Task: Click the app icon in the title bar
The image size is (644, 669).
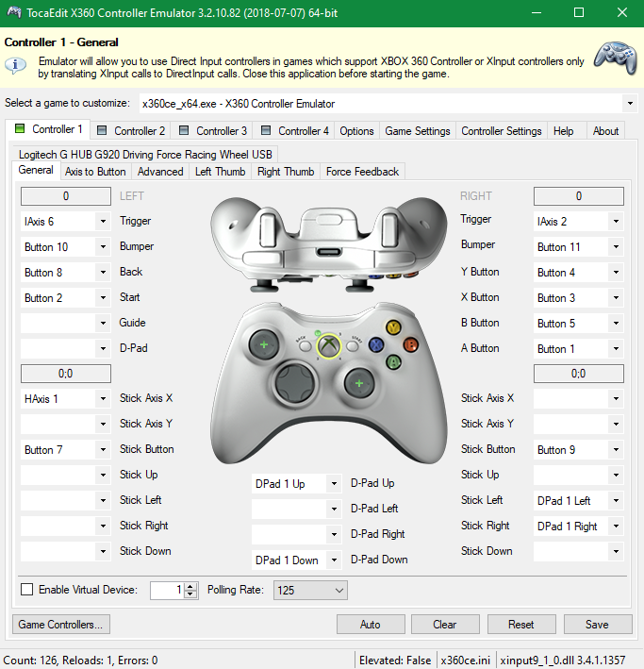Action: [x=14, y=12]
